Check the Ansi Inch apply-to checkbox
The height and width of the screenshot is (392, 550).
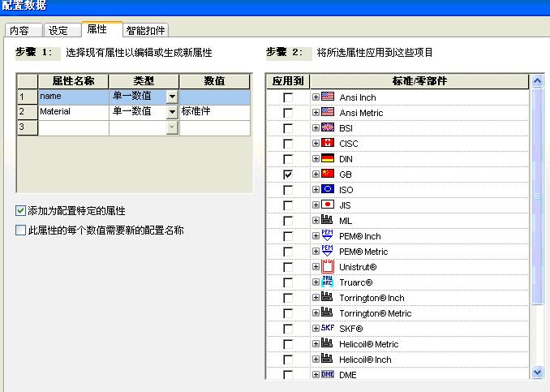click(288, 97)
